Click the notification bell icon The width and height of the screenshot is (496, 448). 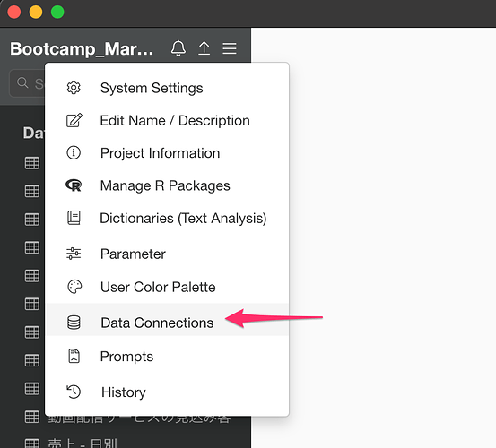click(178, 48)
